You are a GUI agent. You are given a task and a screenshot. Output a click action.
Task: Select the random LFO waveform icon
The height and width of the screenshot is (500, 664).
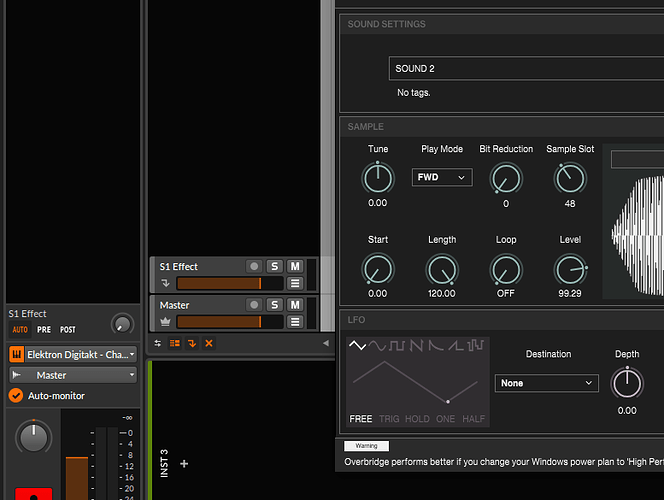click(x=475, y=345)
